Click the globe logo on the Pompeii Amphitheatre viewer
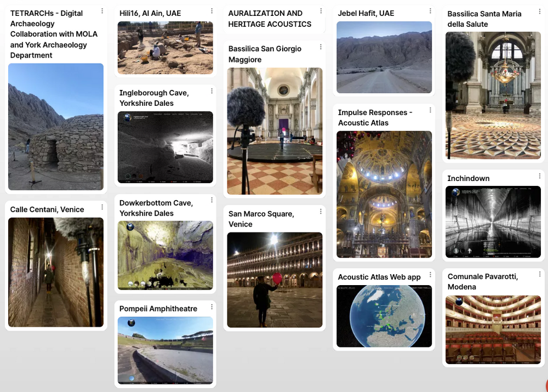Screen dimensions: 548x392 [x=132, y=322]
